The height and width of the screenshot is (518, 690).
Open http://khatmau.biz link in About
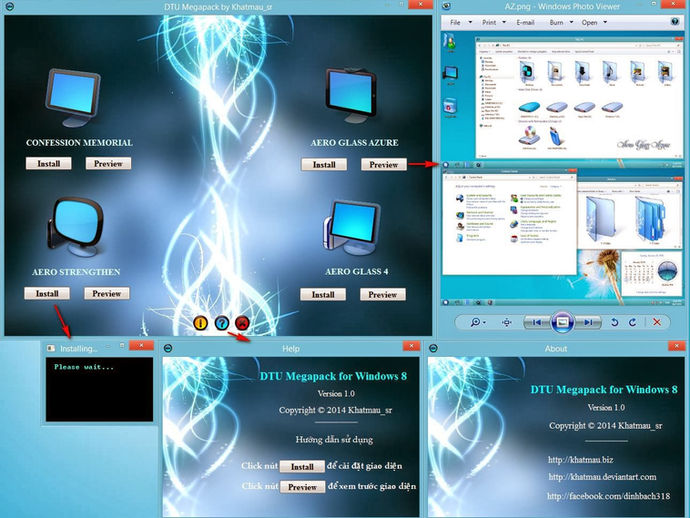pyautogui.click(x=580, y=459)
